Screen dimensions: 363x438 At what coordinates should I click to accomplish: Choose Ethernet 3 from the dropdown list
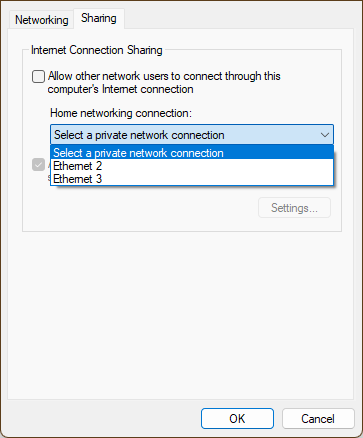192,179
